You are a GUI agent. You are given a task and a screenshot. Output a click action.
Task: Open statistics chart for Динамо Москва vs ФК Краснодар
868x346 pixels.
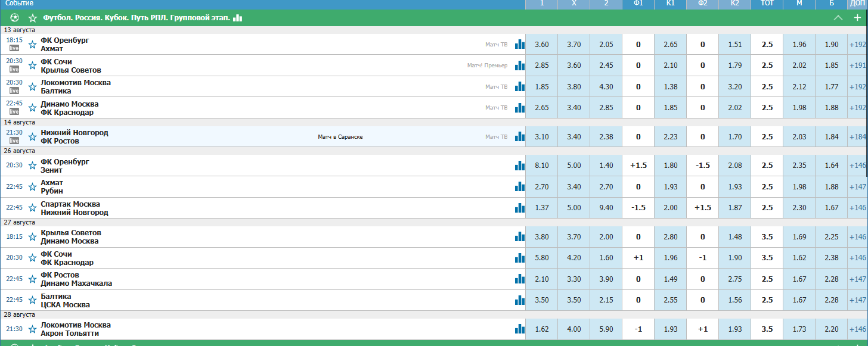pos(520,108)
